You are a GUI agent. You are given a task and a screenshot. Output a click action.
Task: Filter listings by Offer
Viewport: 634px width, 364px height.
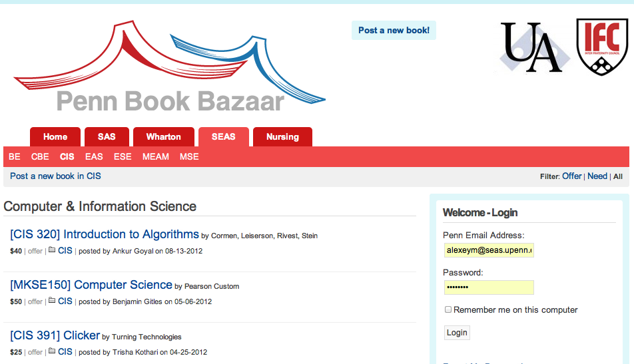[x=571, y=176]
